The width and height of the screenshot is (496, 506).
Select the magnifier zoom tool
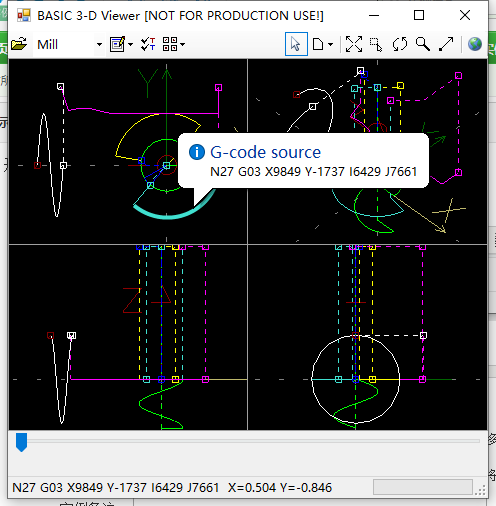point(423,44)
